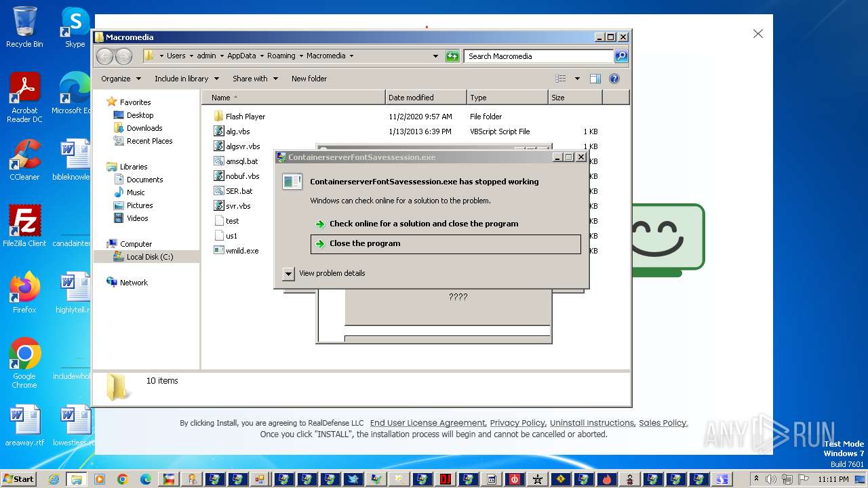
Task: Open the Share with dropdown
Action: click(255, 79)
